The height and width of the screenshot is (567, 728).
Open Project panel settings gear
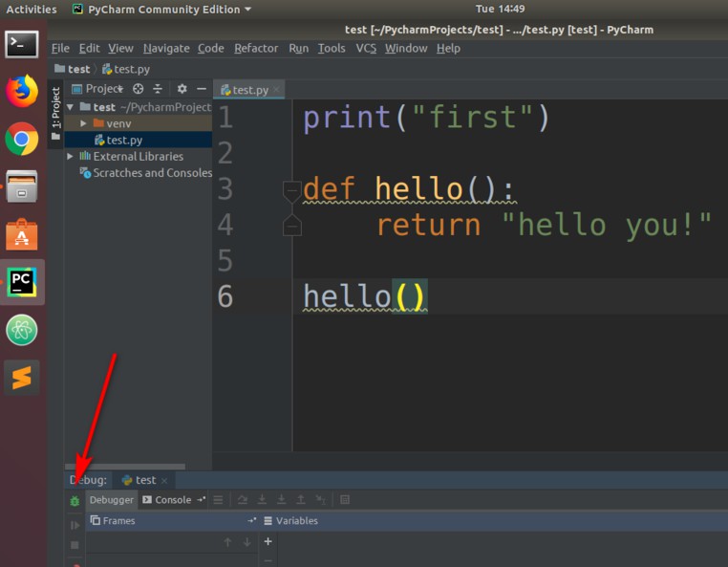coord(182,88)
